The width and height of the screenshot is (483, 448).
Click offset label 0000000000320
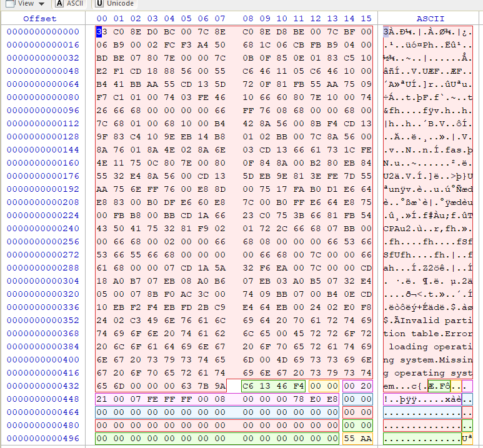pyautogui.click(x=43, y=294)
